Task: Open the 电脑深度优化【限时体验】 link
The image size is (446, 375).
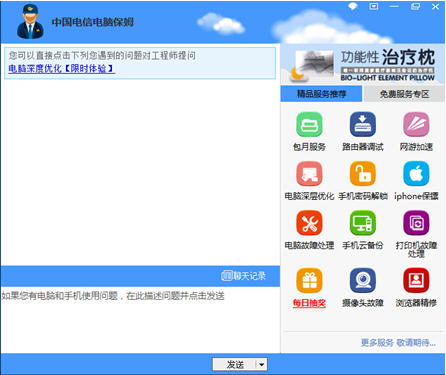Action: 61,69
